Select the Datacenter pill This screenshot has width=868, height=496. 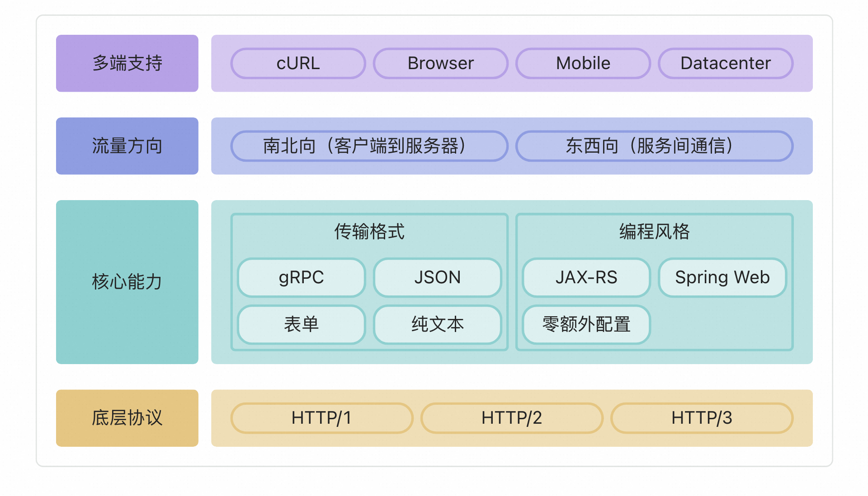tap(725, 63)
